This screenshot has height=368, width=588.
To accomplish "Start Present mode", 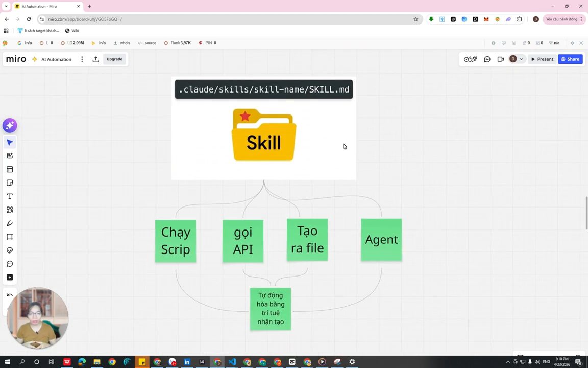I will 542,59.
